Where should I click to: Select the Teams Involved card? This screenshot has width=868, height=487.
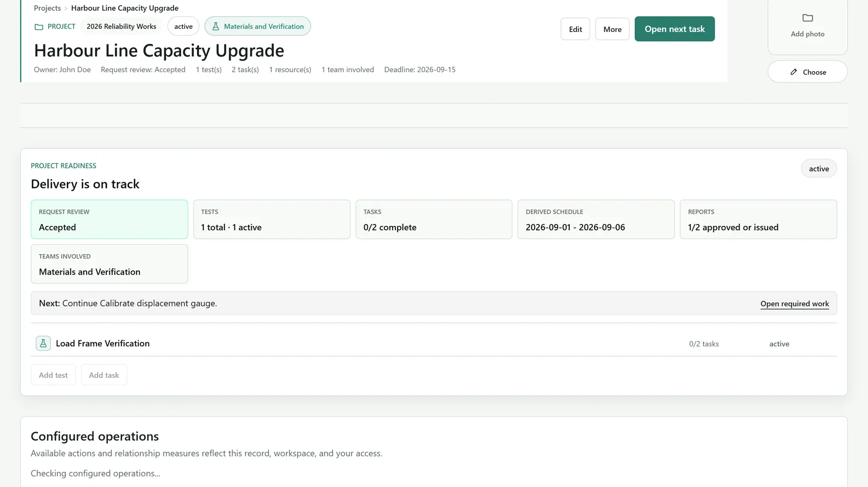tap(110, 264)
